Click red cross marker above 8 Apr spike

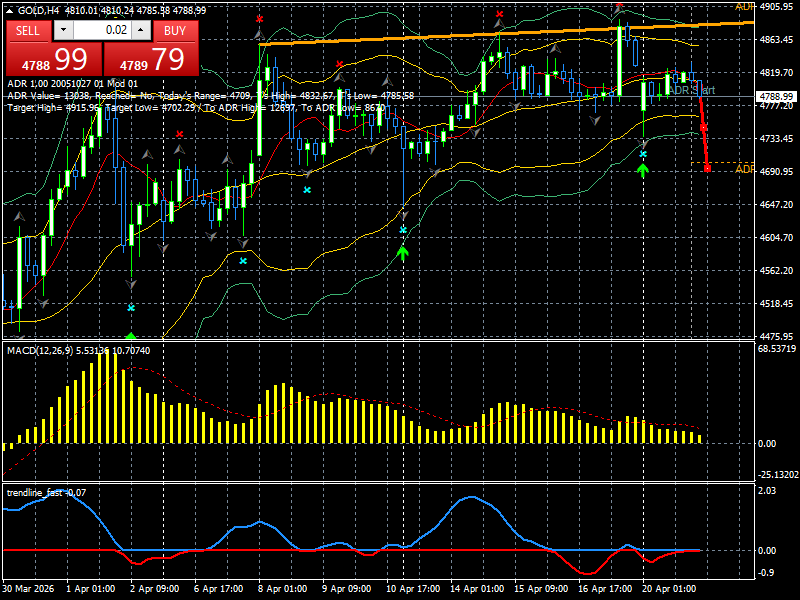(260, 19)
